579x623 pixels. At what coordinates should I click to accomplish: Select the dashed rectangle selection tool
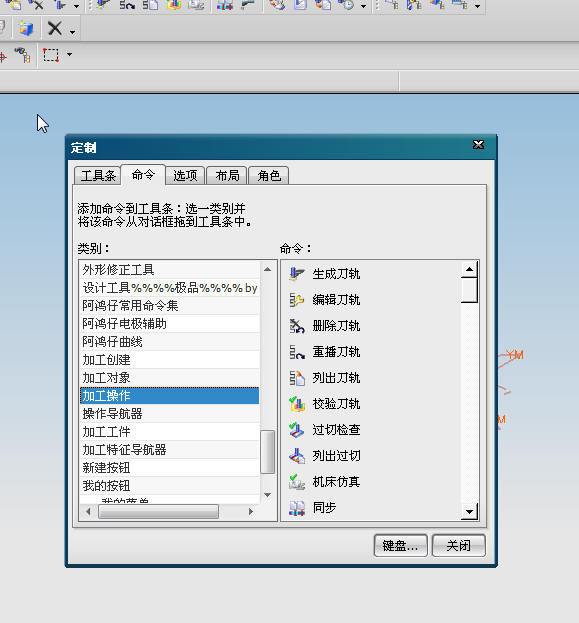(x=51, y=55)
